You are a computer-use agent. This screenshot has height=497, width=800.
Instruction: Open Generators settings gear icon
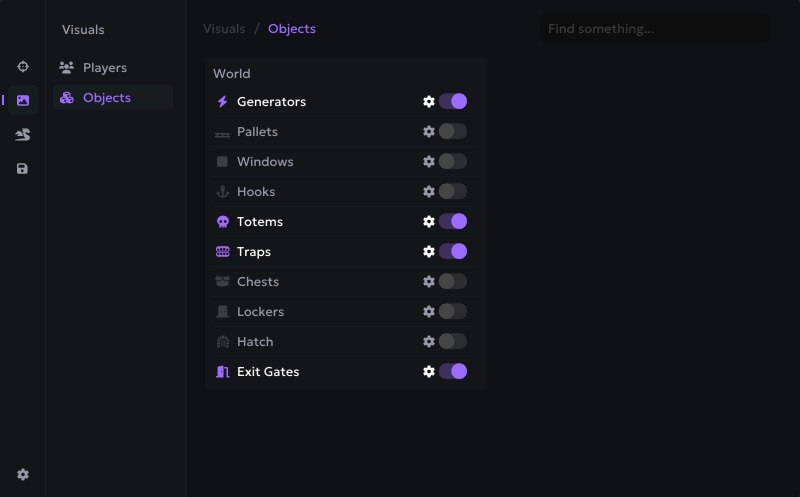[x=429, y=102]
